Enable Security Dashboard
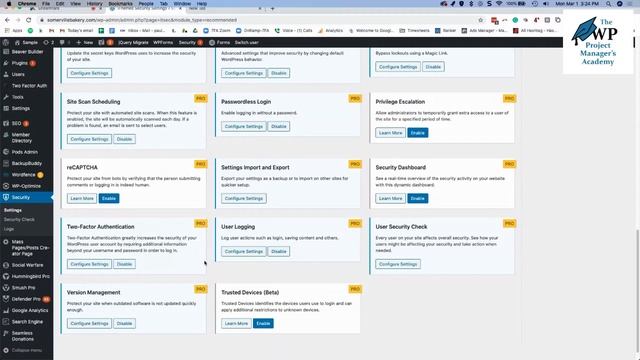Viewport: 640px width, 360px height. pyautogui.click(x=418, y=198)
